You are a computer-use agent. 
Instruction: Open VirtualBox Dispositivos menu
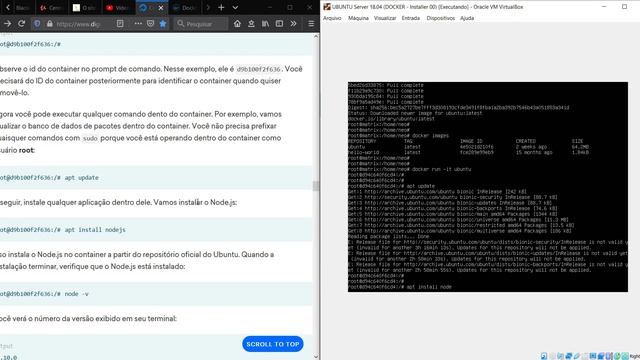(x=440, y=18)
